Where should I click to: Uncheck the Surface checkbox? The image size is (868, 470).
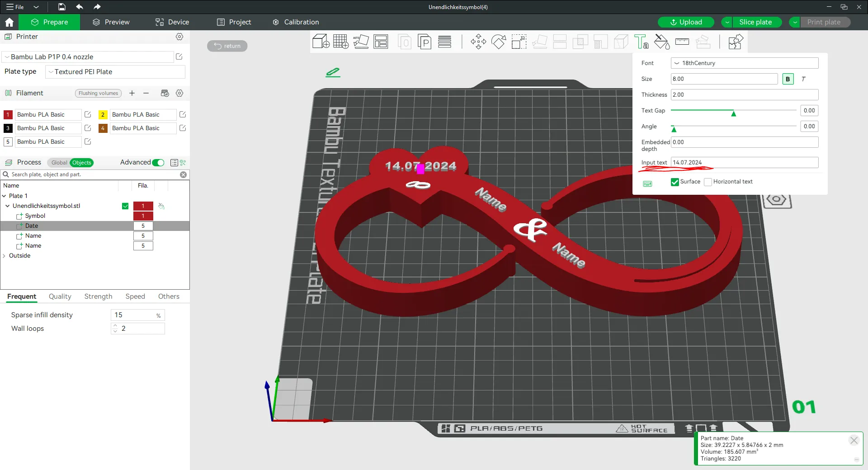pos(675,182)
